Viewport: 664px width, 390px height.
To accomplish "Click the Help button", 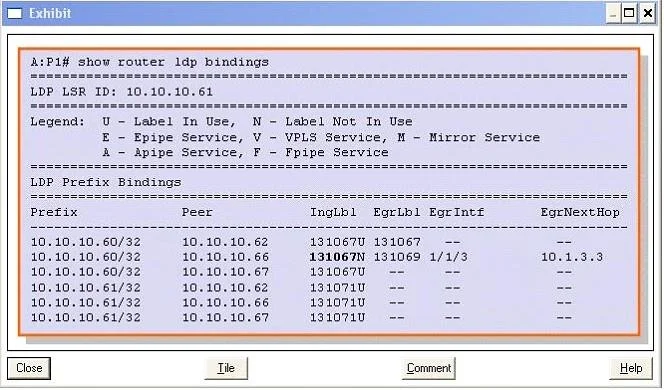I will pos(631,368).
